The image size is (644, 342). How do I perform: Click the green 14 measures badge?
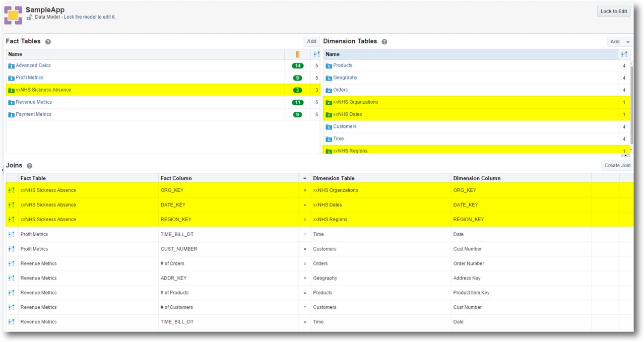click(x=298, y=65)
